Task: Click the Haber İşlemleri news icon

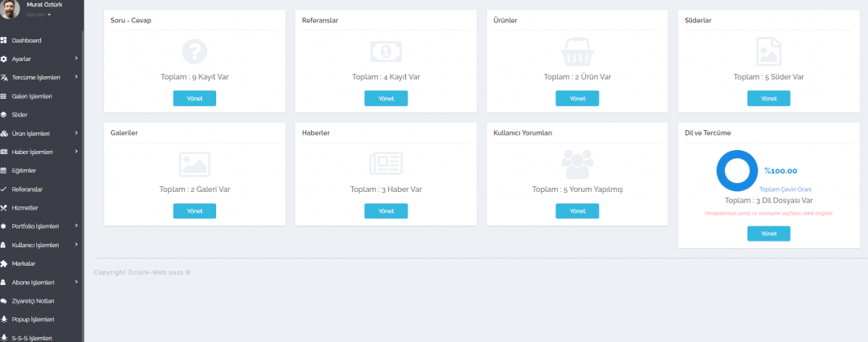Action: (3, 152)
